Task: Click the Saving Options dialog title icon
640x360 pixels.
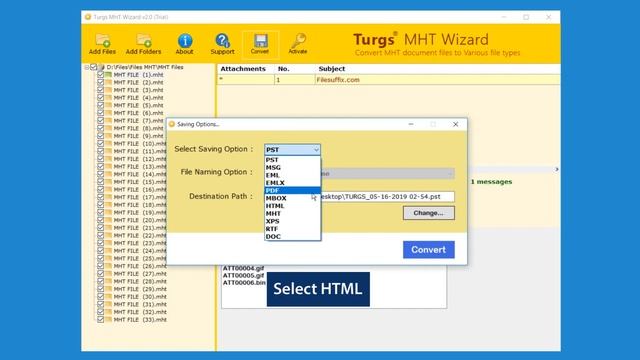Action: tap(172, 124)
